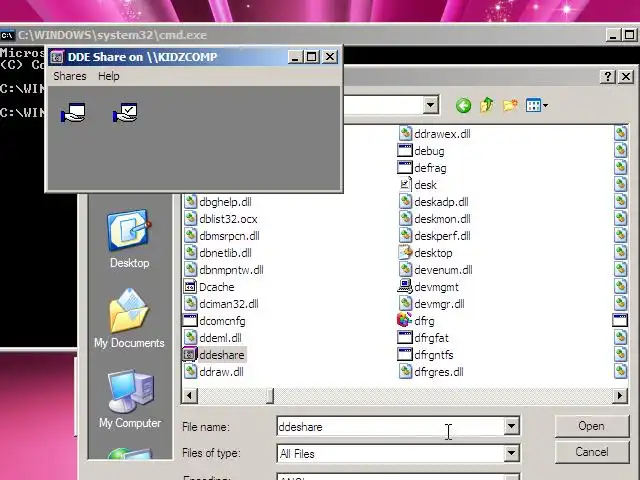This screenshot has width=640, height=480.
Task: Open the Shares menu
Action: coord(70,76)
